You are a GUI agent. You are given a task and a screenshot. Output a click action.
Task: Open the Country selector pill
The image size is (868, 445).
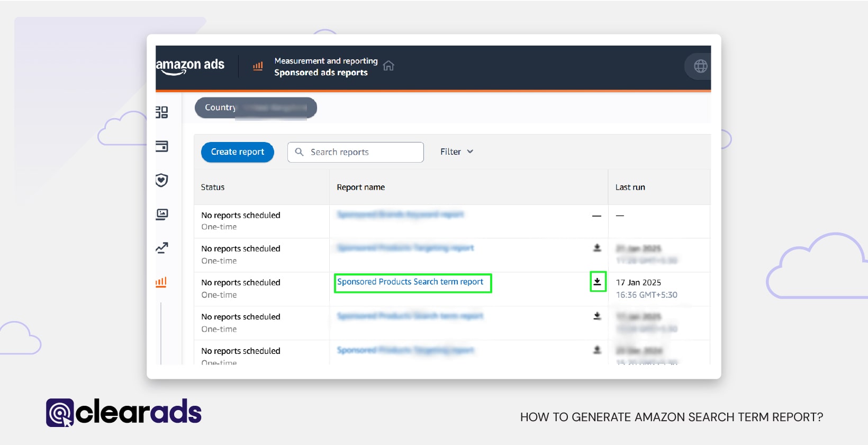pyautogui.click(x=256, y=108)
